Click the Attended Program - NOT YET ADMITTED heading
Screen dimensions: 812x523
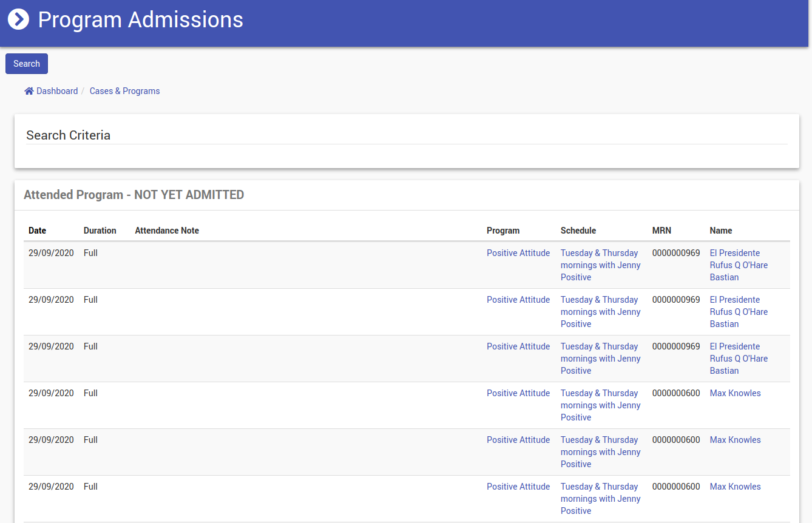pyautogui.click(x=134, y=195)
